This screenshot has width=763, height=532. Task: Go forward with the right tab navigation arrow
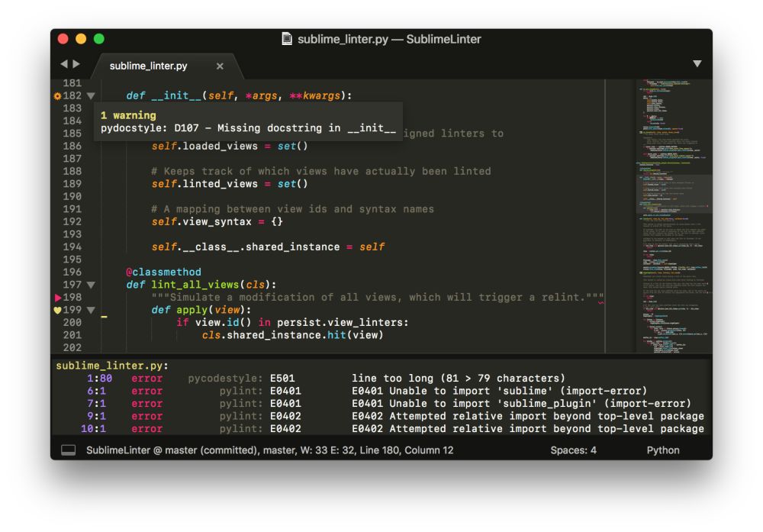[x=76, y=64]
